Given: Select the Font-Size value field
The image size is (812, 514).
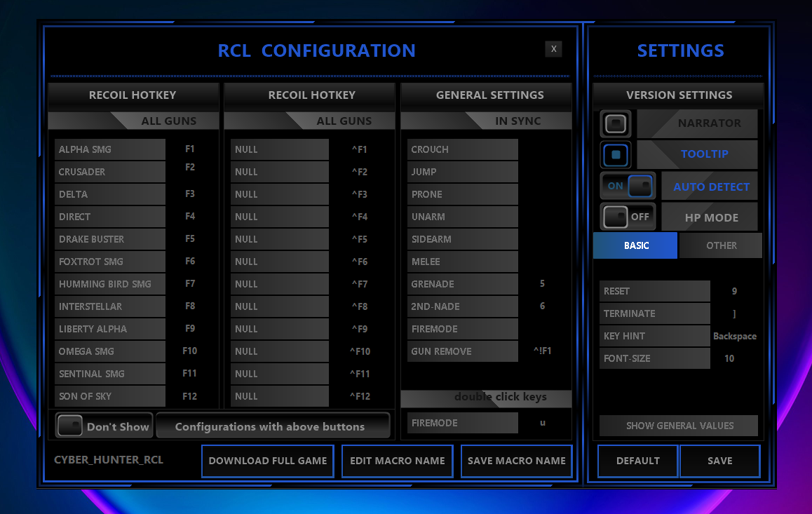Looking at the screenshot, I should click(729, 358).
